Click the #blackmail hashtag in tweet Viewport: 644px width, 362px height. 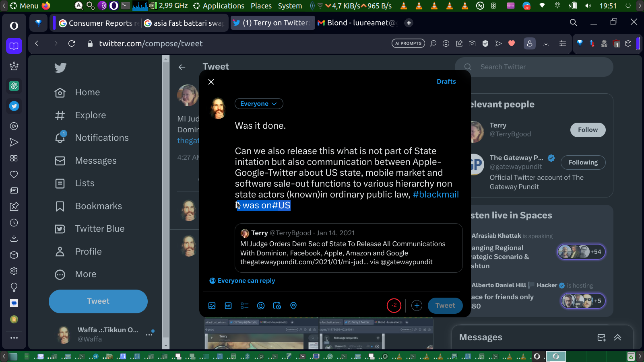(436, 195)
